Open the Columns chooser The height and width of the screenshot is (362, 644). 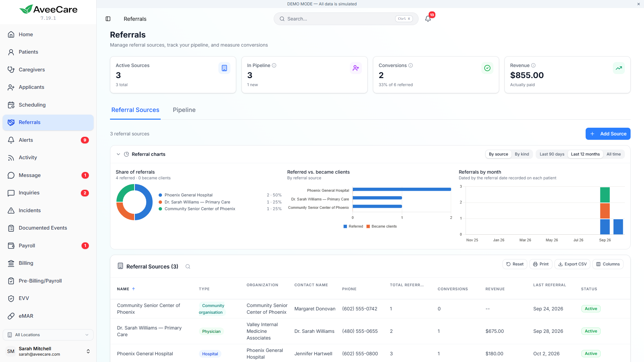click(x=608, y=264)
